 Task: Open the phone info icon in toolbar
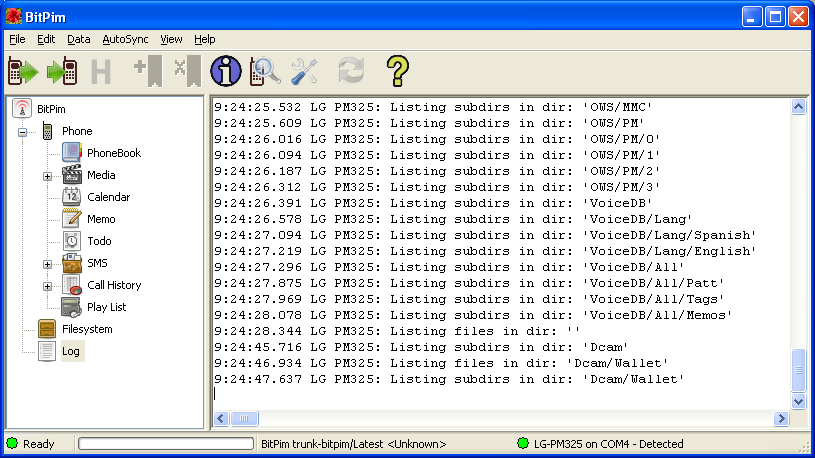pos(225,71)
